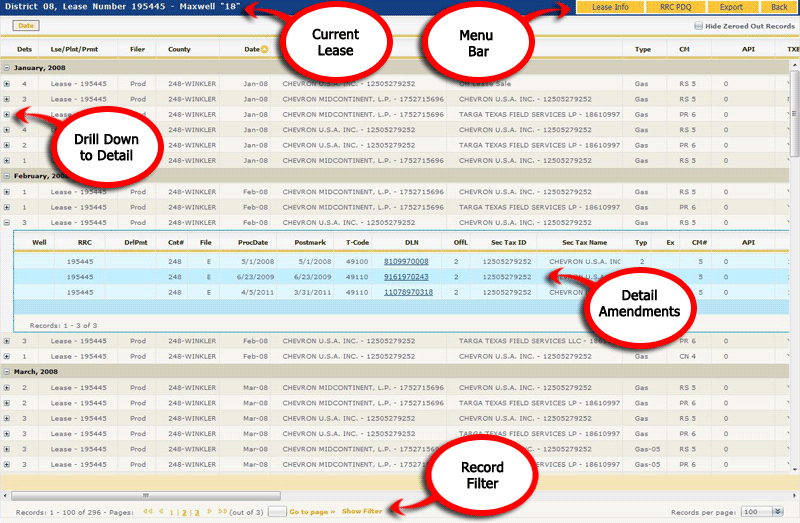Image resolution: width=800 pixels, height=523 pixels.
Task: Open page 3 of the records
Action: [197, 512]
